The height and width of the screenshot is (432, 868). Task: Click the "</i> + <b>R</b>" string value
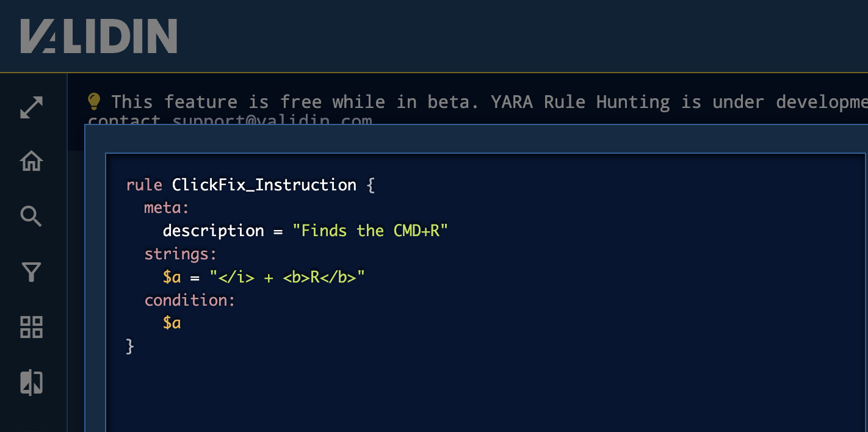coord(287,278)
